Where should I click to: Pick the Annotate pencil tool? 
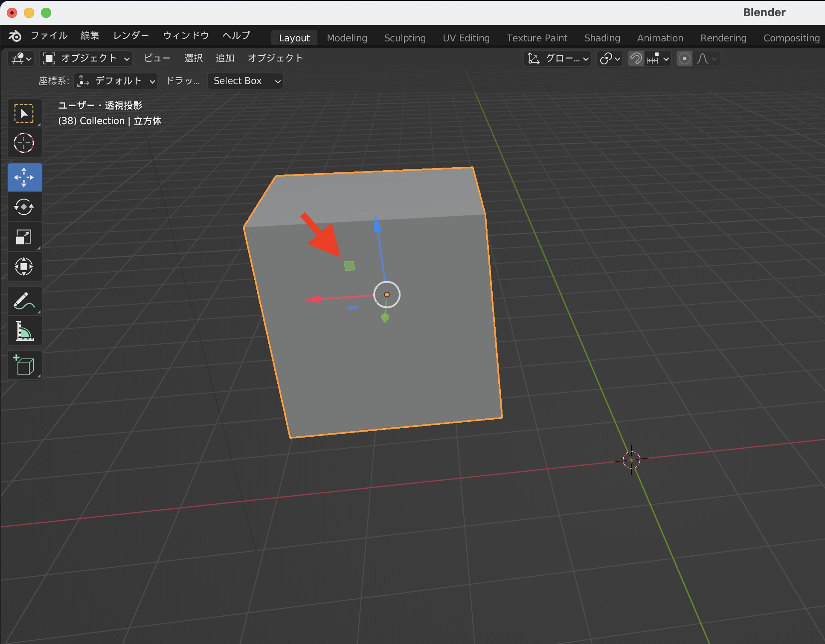[24, 301]
